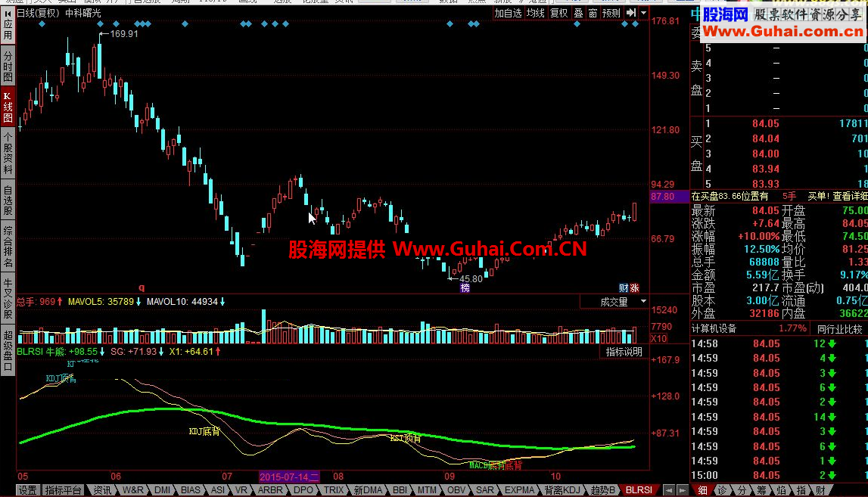The height and width of the screenshot is (497, 868).
Task: Click the red 涨 icon
Action: 634,287
